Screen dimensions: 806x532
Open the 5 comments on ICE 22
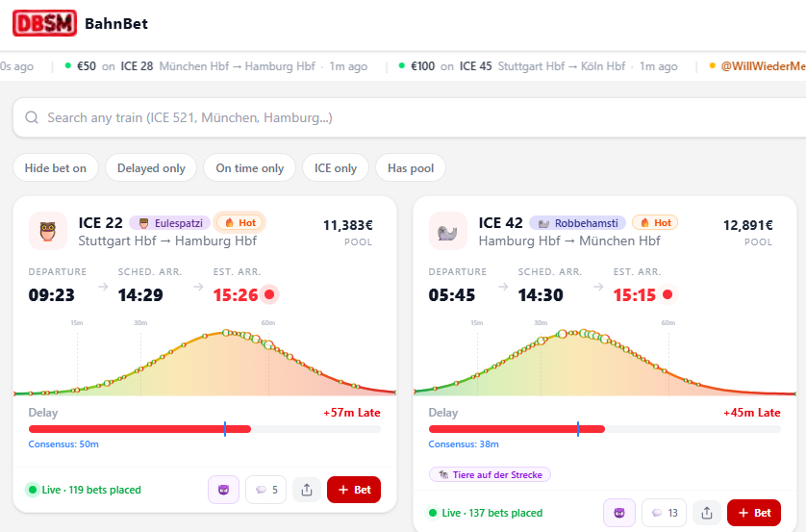[265, 490]
